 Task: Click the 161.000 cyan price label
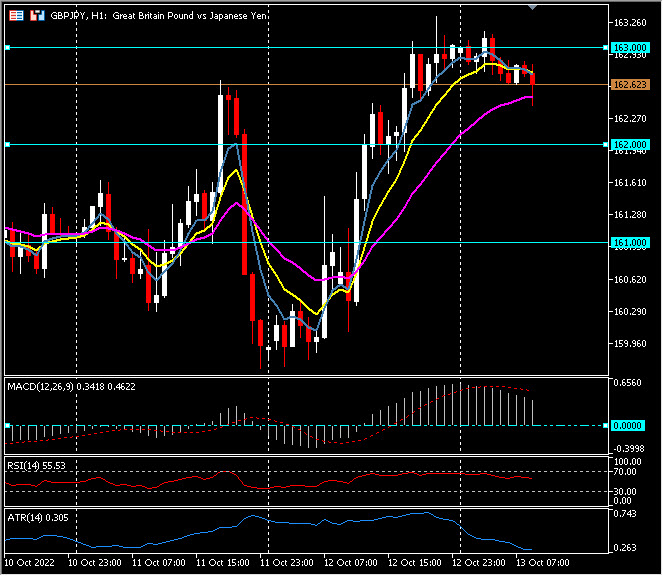(629, 243)
